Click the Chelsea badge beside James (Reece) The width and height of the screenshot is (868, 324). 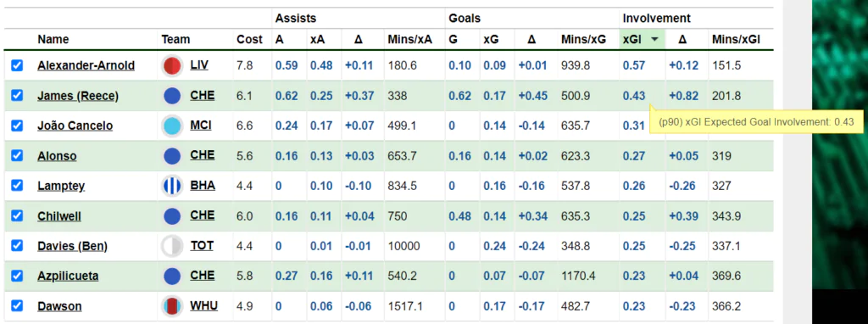click(172, 96)
